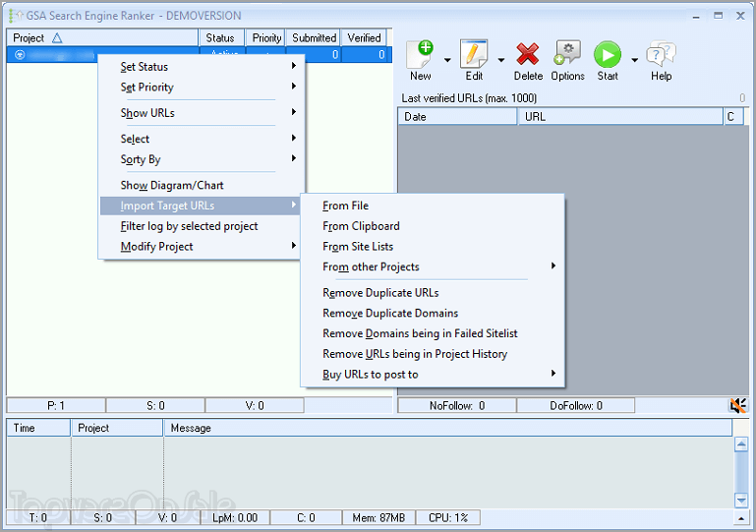Click the Project column header in log
Viewport: 756px width, 532px height.
click(x=117, y=428)
